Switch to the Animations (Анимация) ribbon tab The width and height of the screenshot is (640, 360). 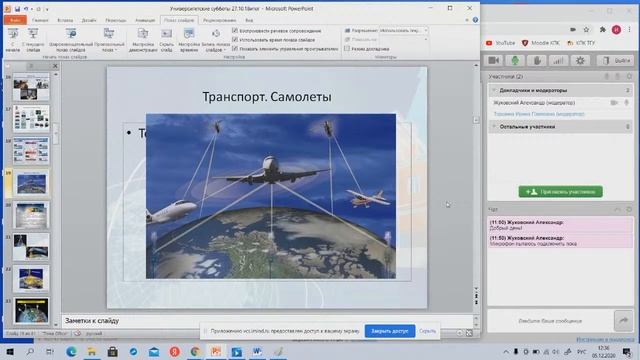point(145,20)
